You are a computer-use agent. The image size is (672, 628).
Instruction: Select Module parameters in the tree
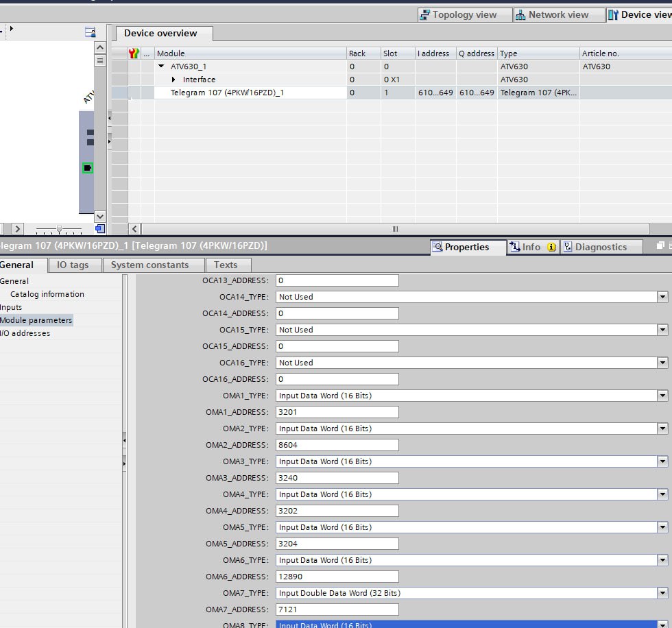coord(36,320)
